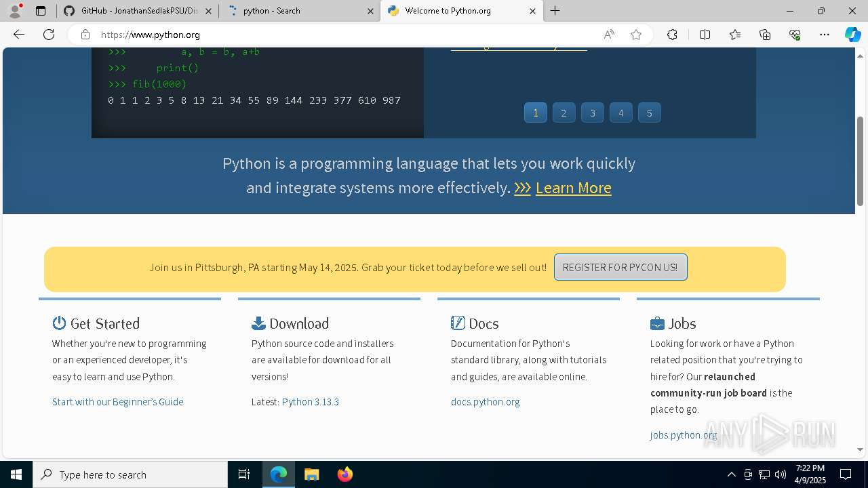
Task: Click Register for PyCon US button
Action: click(x=620, y=267)
